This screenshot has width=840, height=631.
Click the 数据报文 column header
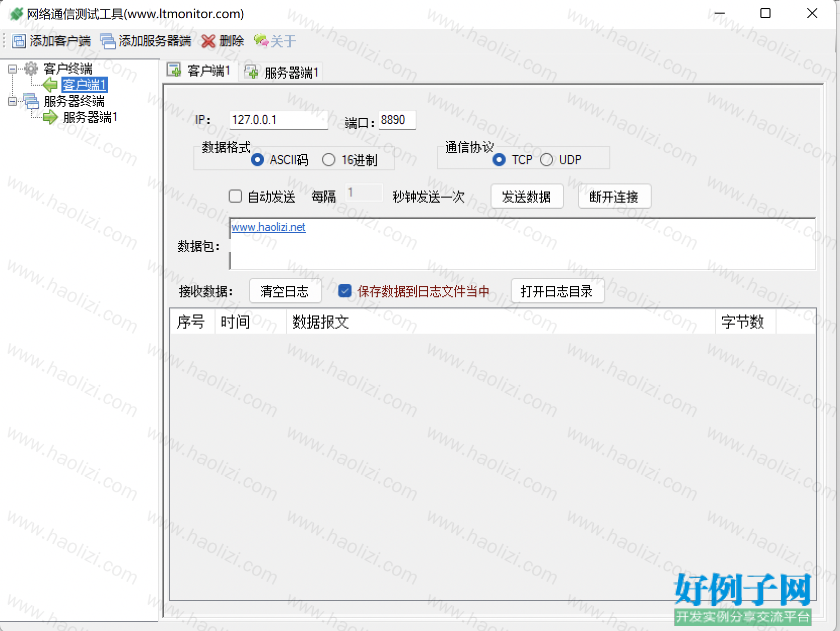pos(501,321)
